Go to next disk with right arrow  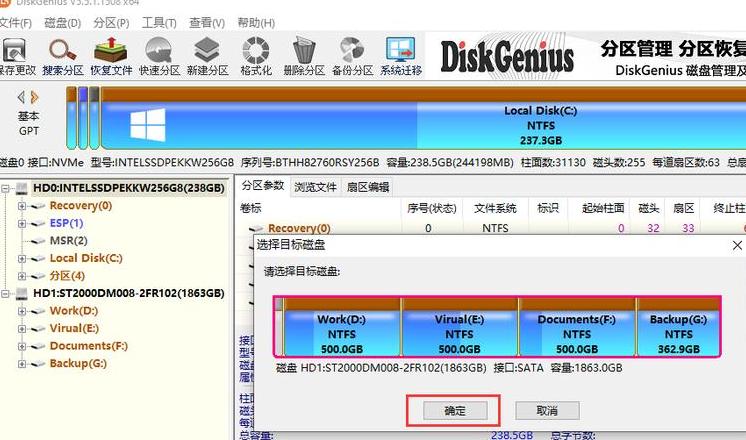point(34,98)
